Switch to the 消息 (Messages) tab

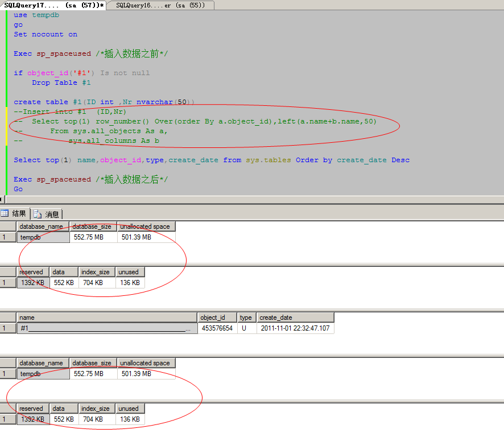coord(52,215)
